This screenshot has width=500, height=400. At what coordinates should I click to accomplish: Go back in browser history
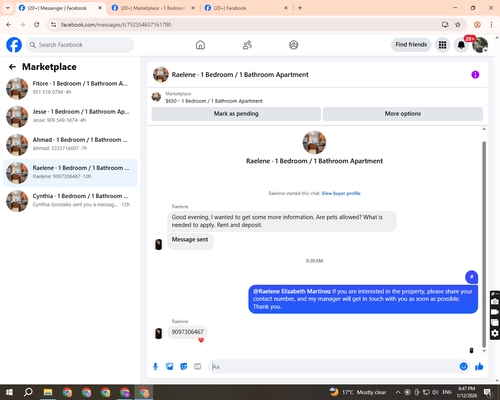tap(9, 25)
